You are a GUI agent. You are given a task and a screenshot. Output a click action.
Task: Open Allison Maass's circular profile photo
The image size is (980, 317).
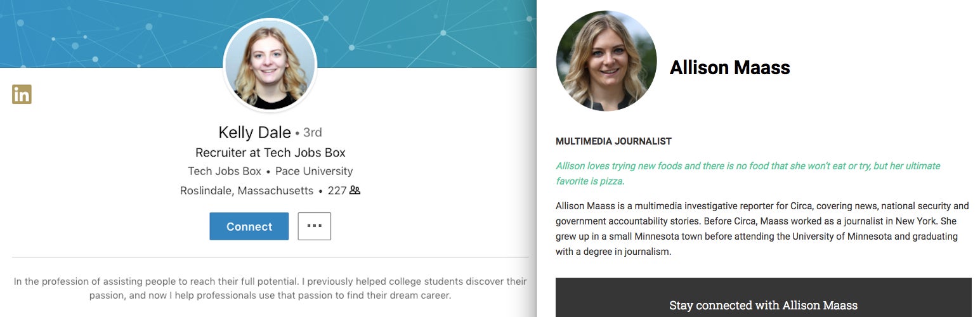tap(606, 61)
